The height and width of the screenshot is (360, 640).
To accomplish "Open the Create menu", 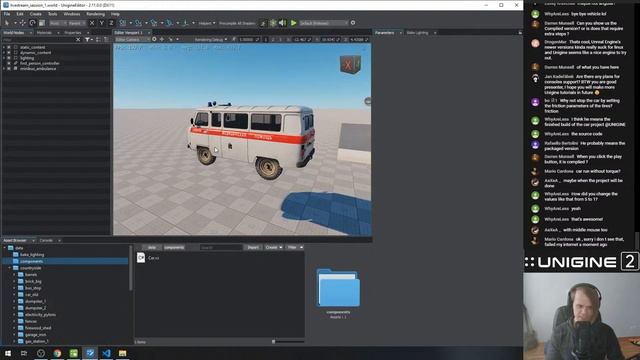I will pyautogui.click(x=36, y=14).
